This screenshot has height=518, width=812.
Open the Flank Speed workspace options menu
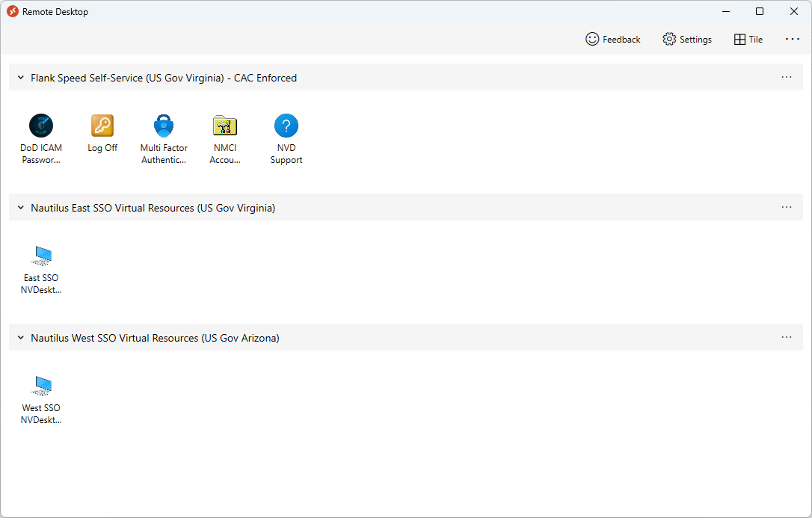pos(786,77)
